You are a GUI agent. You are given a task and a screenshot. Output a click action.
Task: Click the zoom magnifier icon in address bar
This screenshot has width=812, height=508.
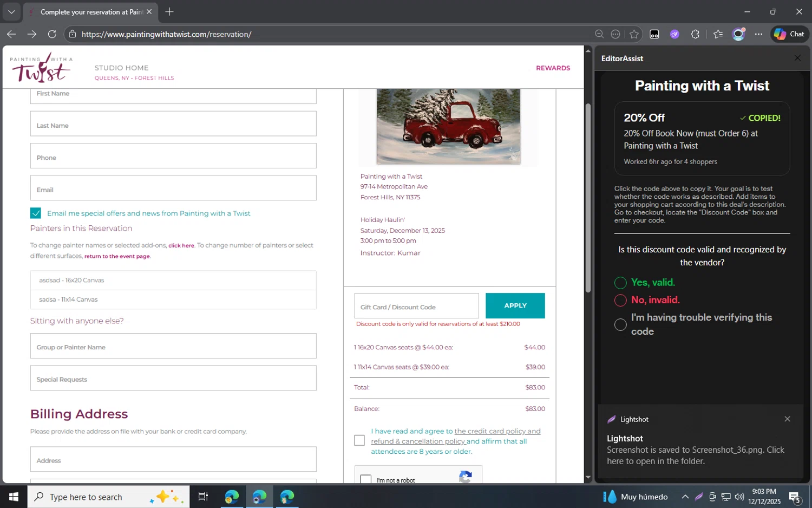point(599,34)
